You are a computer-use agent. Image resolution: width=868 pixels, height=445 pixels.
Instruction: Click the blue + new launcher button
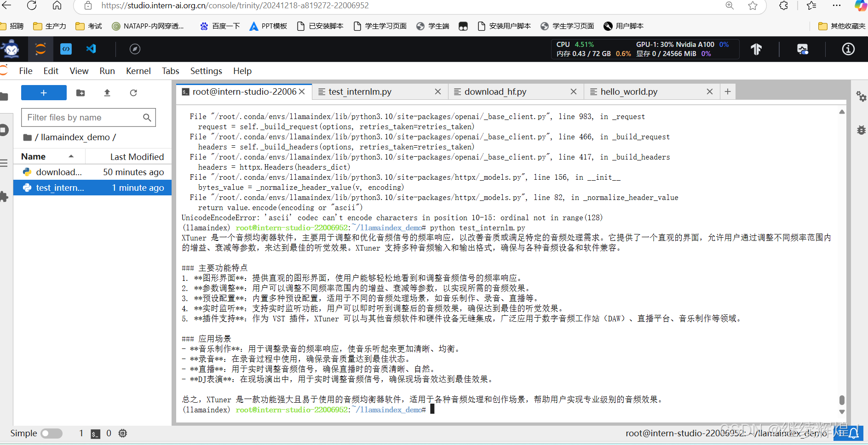[43, 92]
